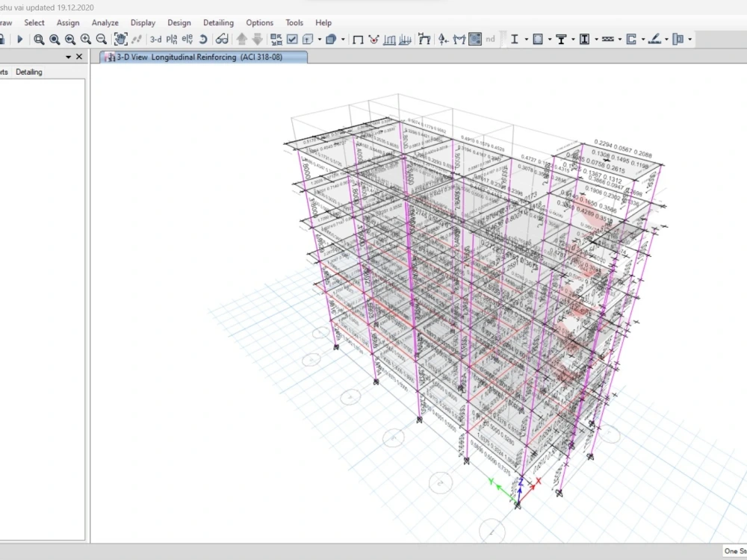Activate the Rubber Band Zoom tool
Image resolution: width=747 pixels, height=560 pixels.
point(38,39)
